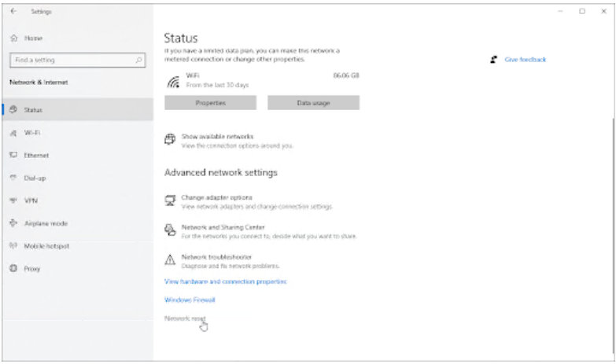Open the Windows Firewall link
The image size is (616, 364).
coord(190,300)
